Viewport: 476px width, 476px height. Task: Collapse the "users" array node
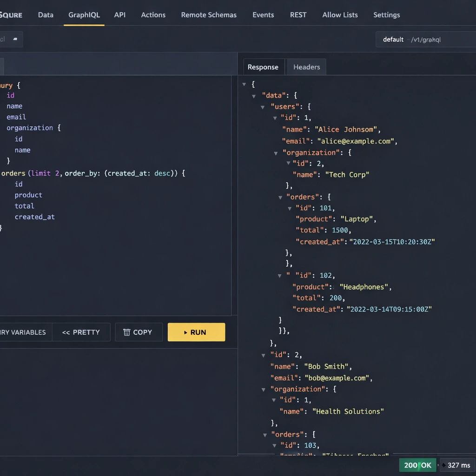pos(263,107)
